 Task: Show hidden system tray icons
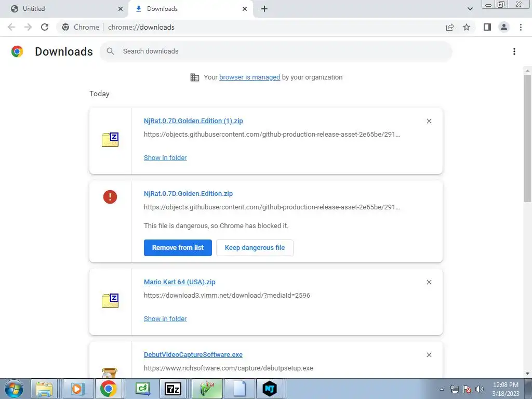442,390
